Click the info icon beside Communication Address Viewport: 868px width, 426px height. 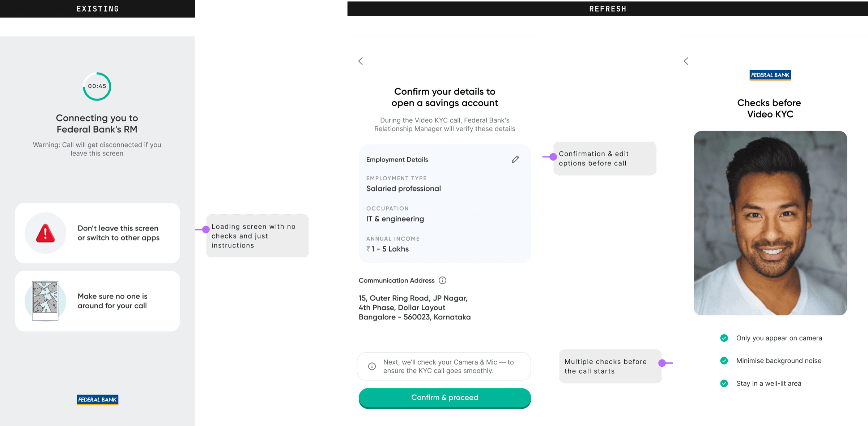[442, 280]
